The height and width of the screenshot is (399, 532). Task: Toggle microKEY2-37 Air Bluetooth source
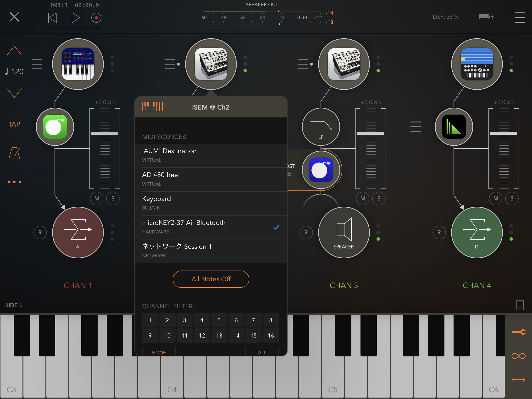pyautogui.click(x=211, y=227)
